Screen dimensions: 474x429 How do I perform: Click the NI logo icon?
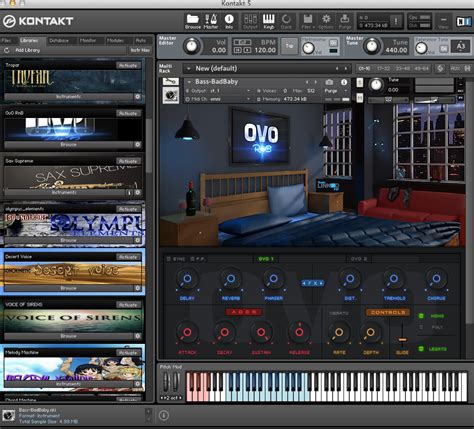click(464, 22)
